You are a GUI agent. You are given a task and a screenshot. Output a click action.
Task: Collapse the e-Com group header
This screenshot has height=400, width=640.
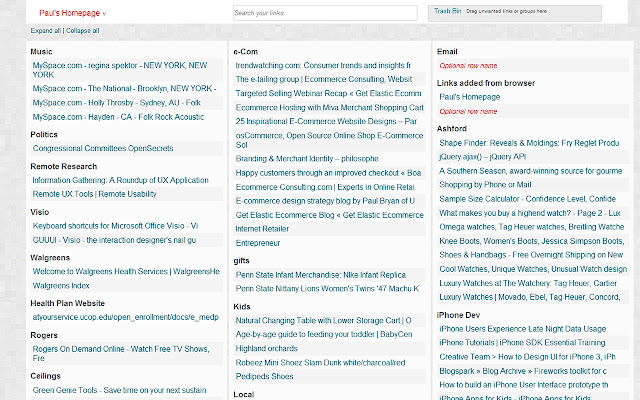tap(245, 52)
